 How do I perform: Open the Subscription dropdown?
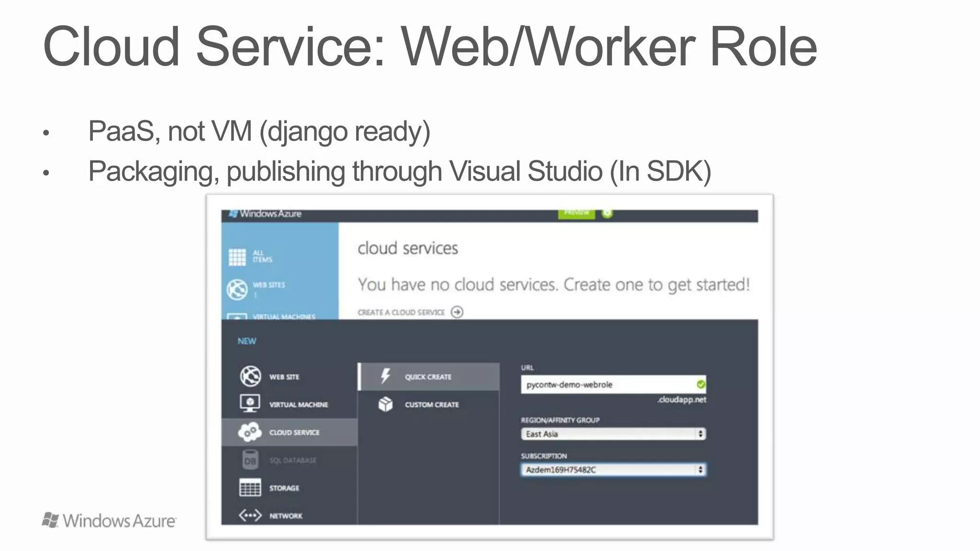pyautogui.click(x=613, y=470)
